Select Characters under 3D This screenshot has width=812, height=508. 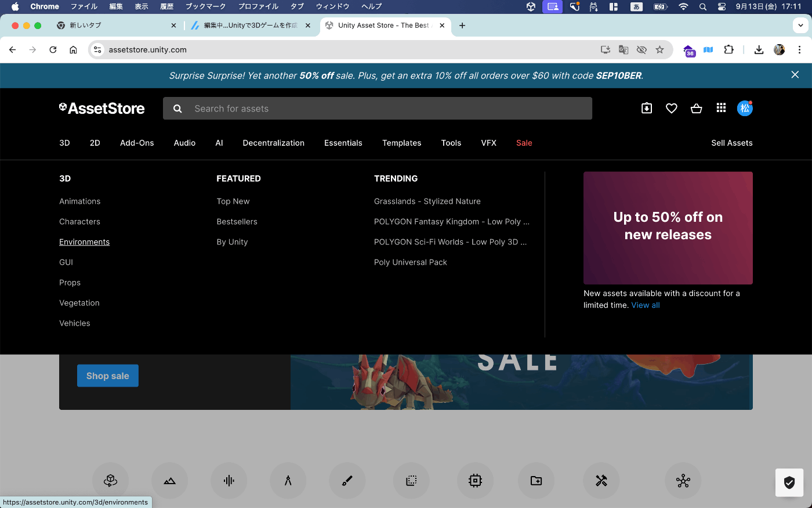point(79,222)
